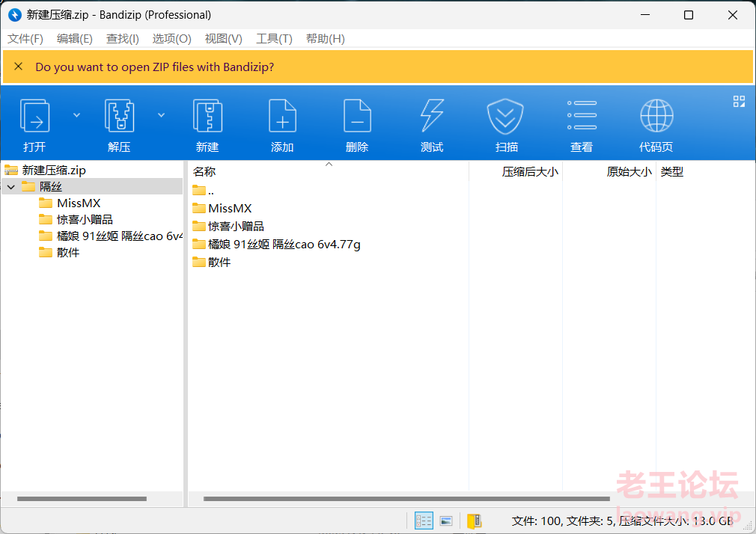
Task: Select 橘娘 91丝姬 隔丝cao 6v4.77g in file list
Action: [284, 245]
